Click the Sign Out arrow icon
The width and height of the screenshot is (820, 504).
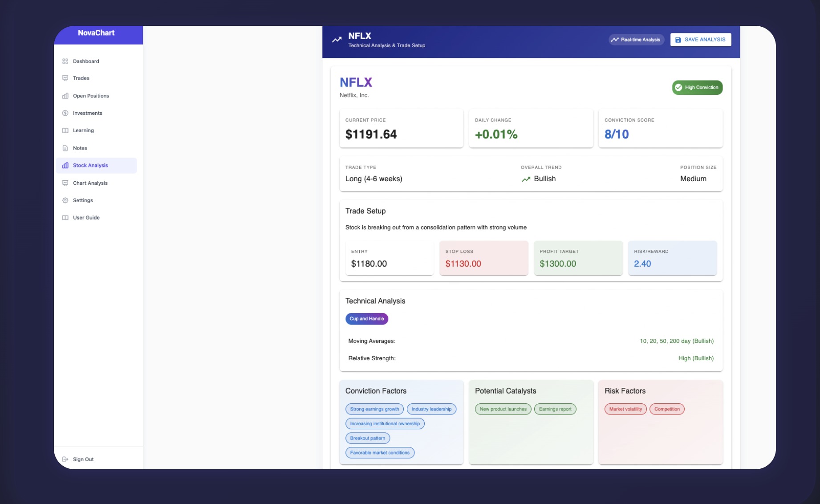pos(65,459)
